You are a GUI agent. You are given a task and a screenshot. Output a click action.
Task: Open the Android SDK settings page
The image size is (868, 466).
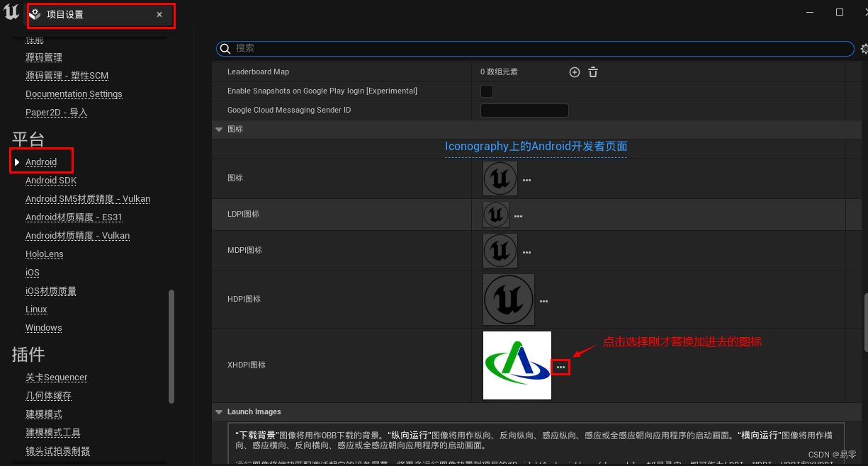click(x=51, y=180)
